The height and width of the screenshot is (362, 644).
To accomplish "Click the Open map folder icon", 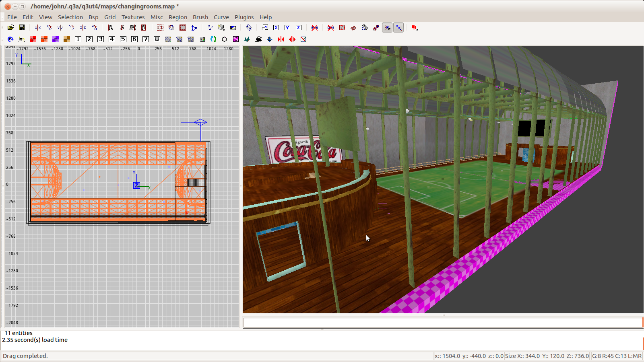I will [x=10, y=28].
